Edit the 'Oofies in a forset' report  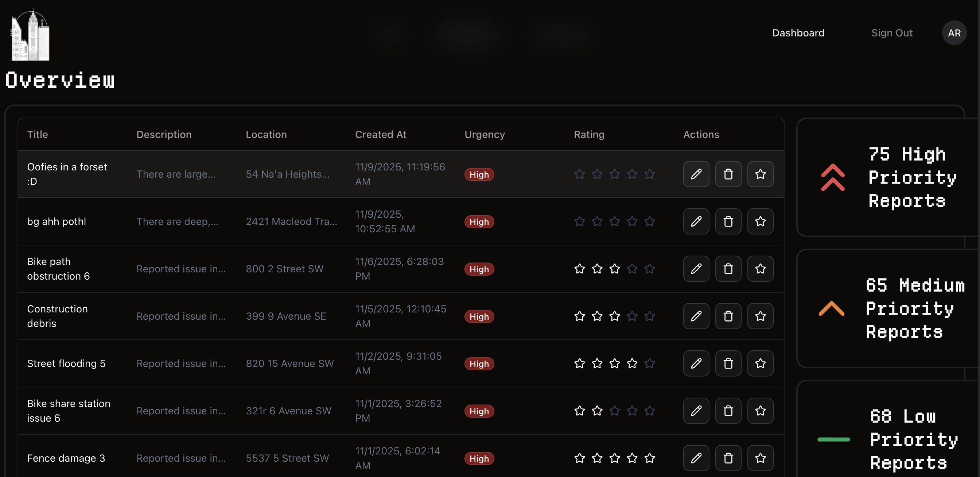point(696,174)
